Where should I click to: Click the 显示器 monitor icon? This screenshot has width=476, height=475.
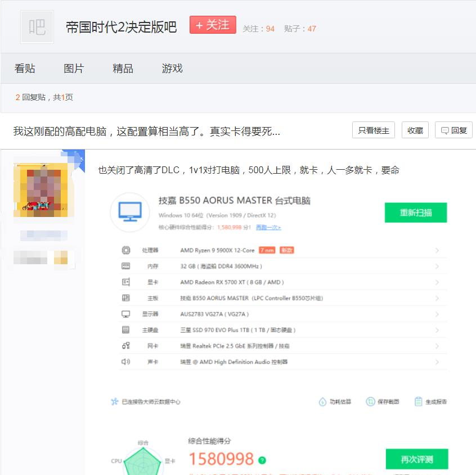pyautogui.click(x=125, y=314)
